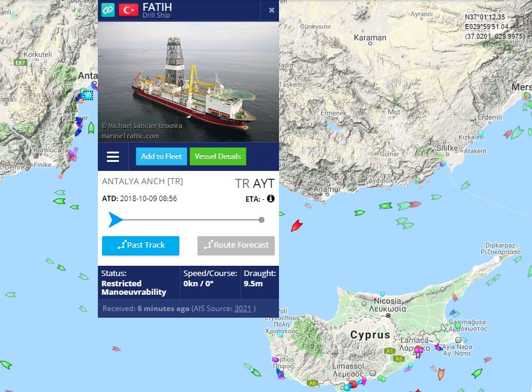Show the Past Track
The height and width of the screenshot is (392, 532).
click(x=141, y=245)
